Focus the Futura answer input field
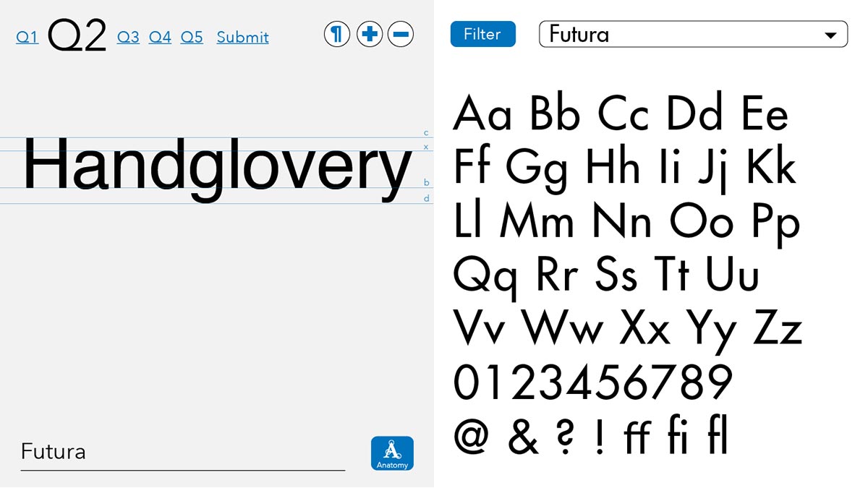Image resolution: width=868 pixels, height=488 pixels. [183, 453]
